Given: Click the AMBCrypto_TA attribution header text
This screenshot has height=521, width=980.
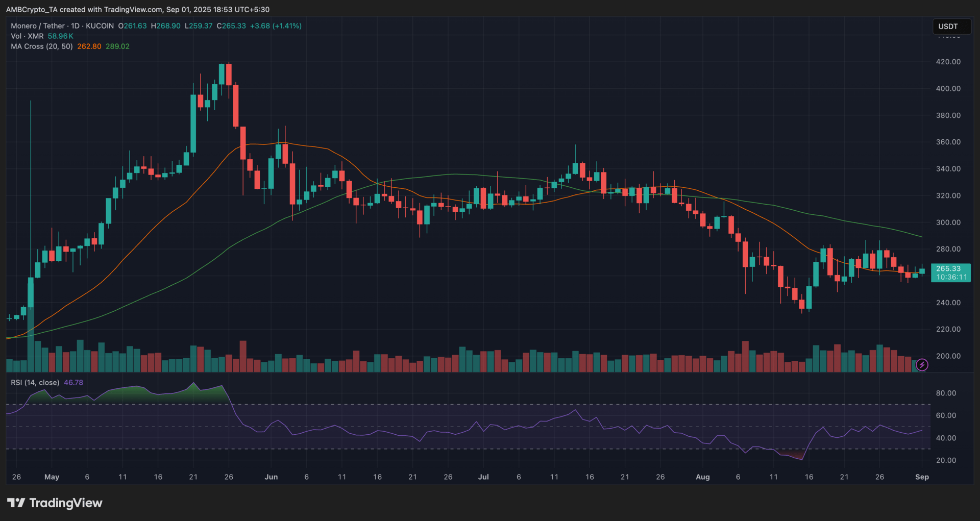Looking at the screenshot, I should 138,10.
